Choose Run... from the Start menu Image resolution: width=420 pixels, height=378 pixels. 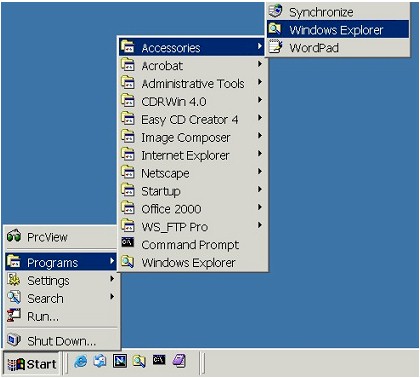tap(60, 316)
